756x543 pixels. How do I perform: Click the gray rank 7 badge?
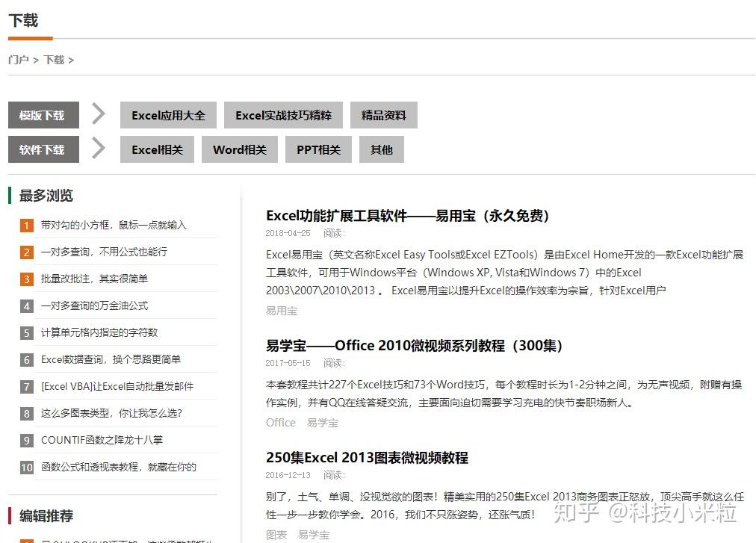tap(26, 386)
